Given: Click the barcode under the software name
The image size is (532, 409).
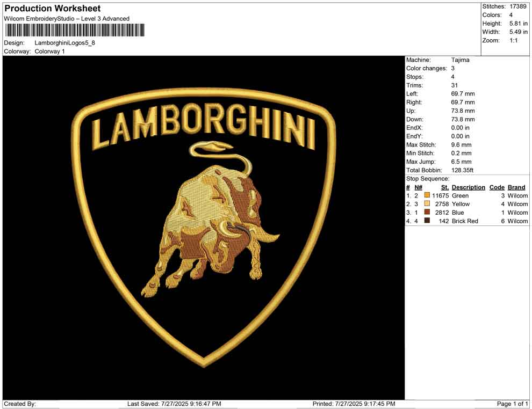Looking at the screenshot, I should tap(75, 30).
